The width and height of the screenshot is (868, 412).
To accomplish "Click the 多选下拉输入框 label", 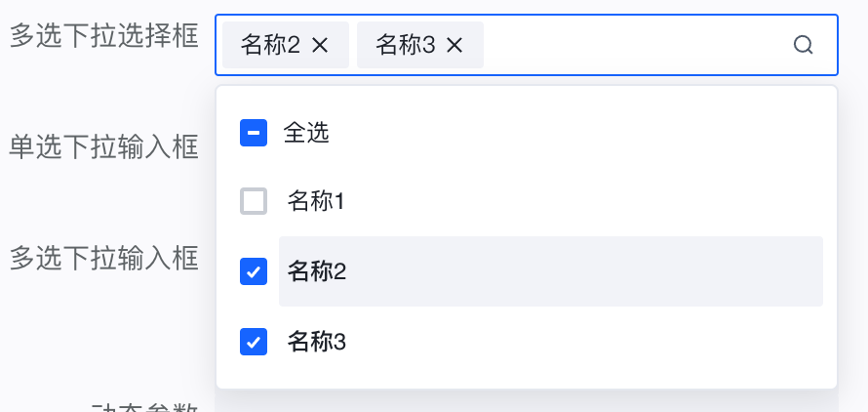I will point(104,259).
